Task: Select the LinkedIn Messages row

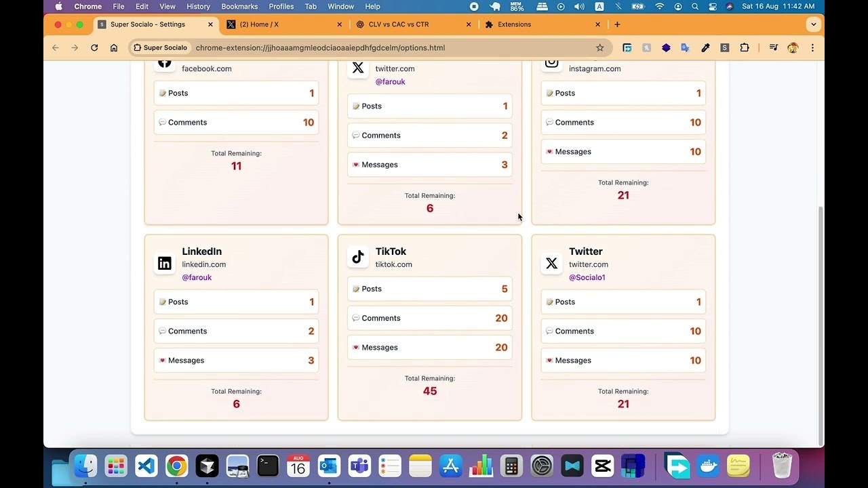Action: point(236,360)
